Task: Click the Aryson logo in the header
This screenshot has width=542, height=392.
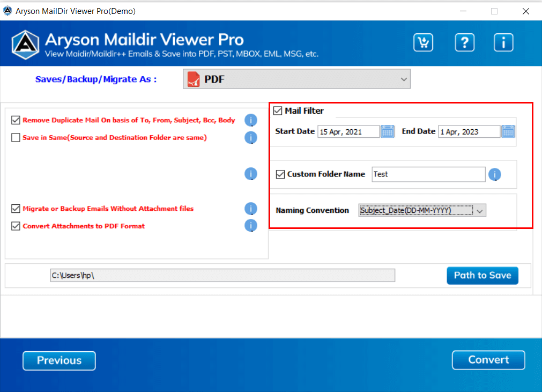Action: coord(25,45)
